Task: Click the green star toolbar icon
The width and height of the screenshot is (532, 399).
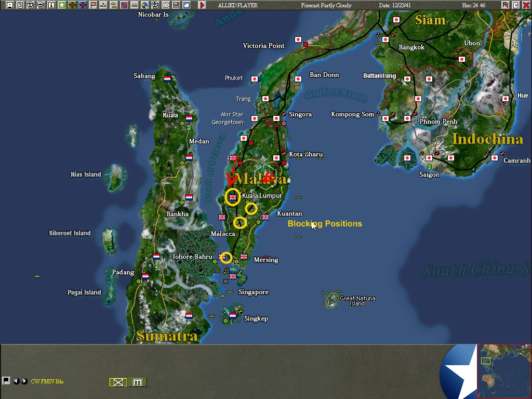Action: coord(61,5)
